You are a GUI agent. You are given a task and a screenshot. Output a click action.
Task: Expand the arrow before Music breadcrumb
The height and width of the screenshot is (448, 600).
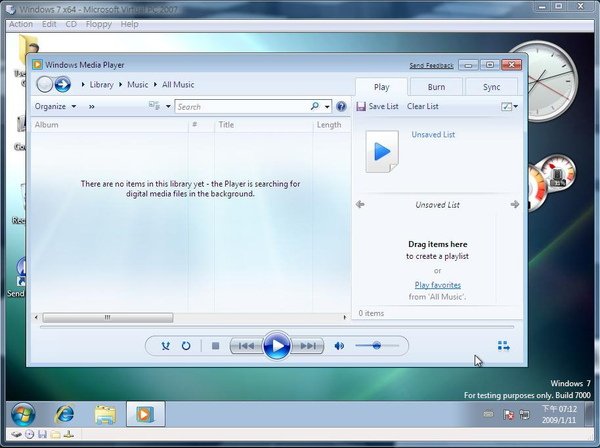tap(120, 85)
